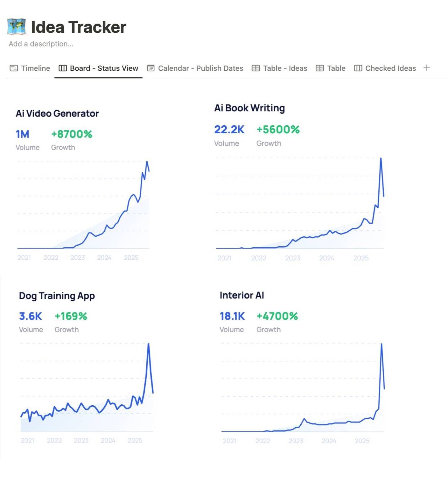Click the Checked Ideas board icon
The height and width of the screenshot is (490, 448).
[x=358, y=68]
